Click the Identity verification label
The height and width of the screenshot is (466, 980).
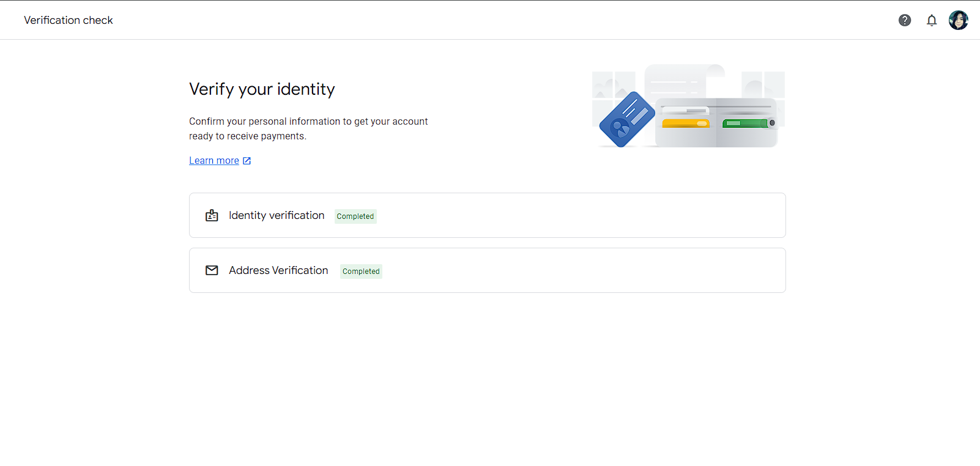277,215
